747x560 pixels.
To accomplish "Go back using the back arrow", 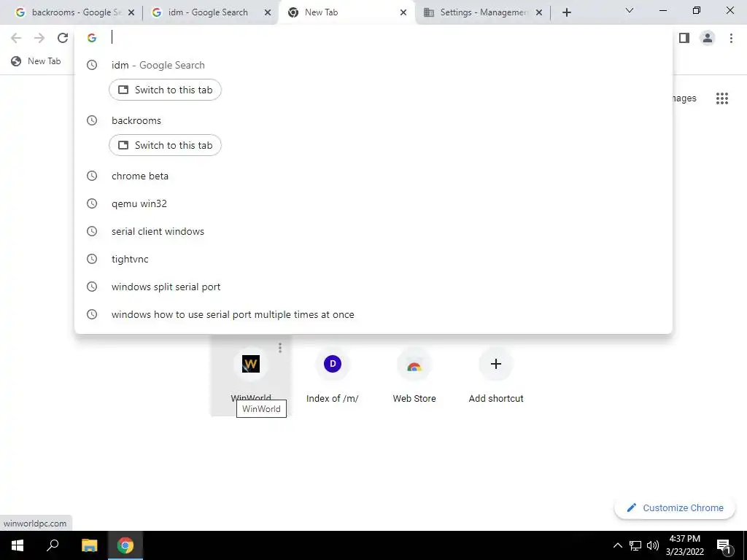I will click(16, 38).
